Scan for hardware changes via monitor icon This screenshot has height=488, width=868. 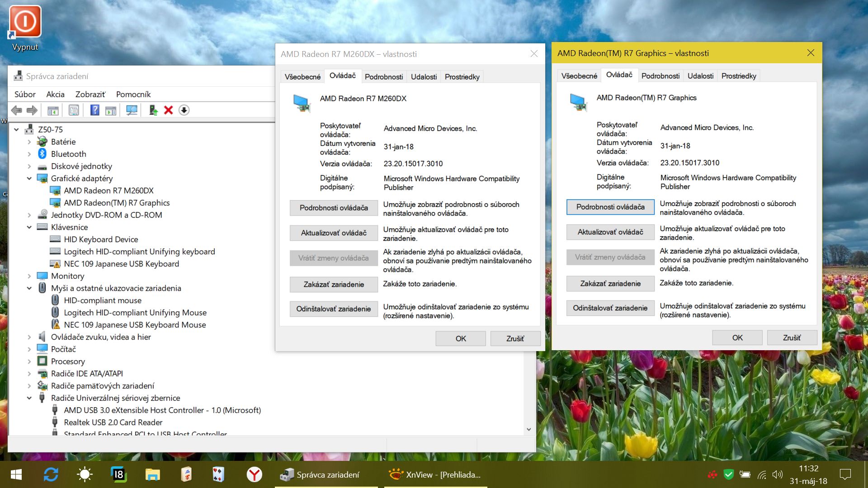[x=132, y=110]
